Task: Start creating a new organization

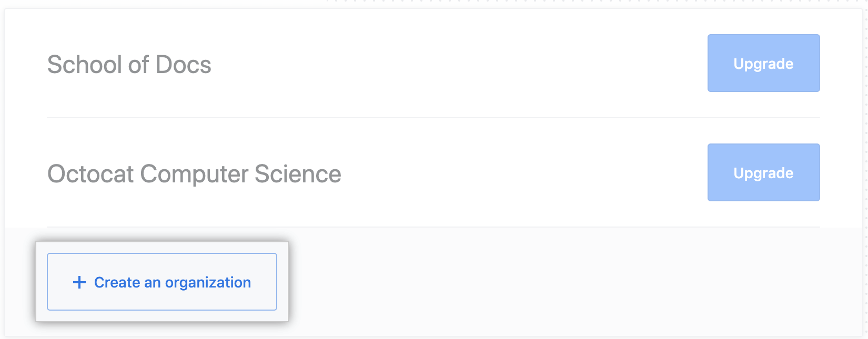Action: click(162, 282)
